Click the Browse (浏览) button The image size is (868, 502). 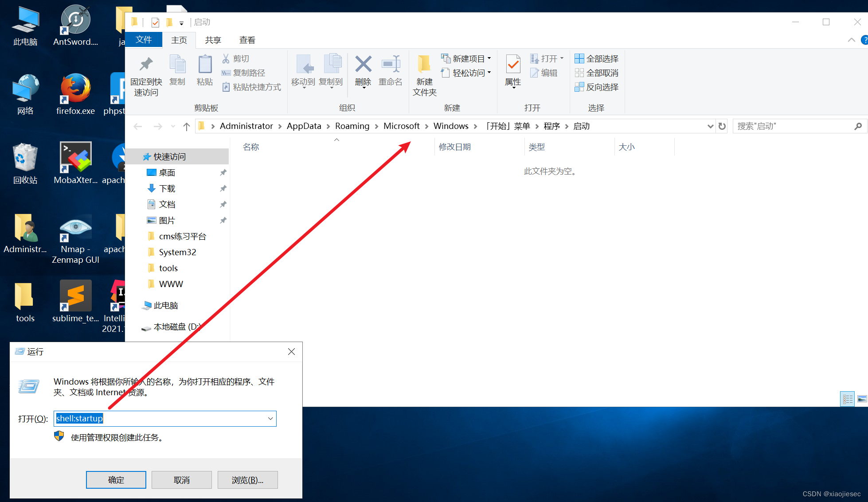point(247,480)
